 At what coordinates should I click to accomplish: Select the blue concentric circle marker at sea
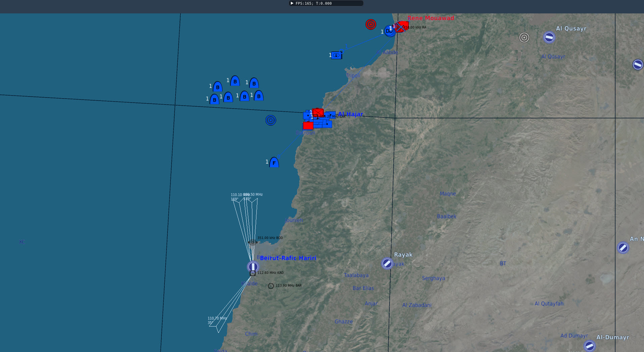(270, 120)
